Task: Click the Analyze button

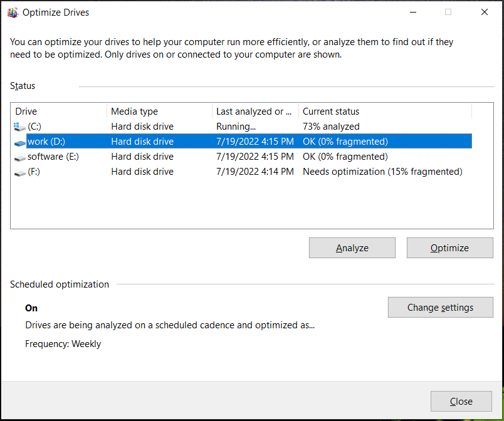Action: [x=352, y=247]
